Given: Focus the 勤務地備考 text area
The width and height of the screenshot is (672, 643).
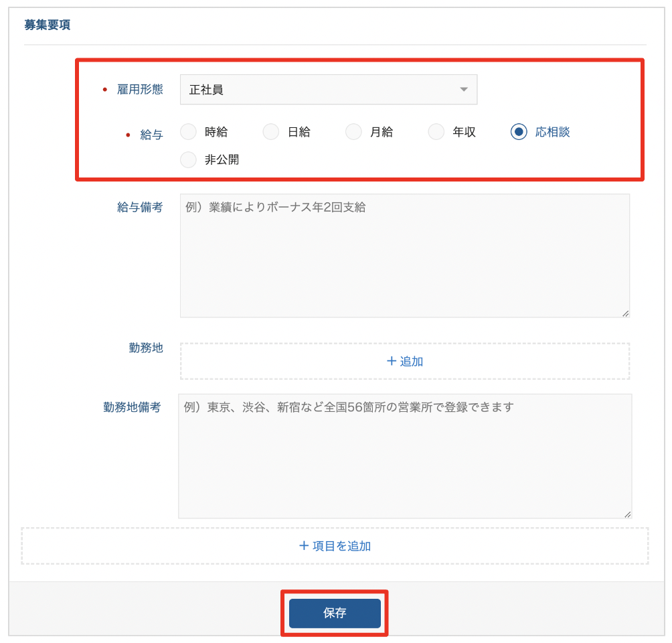Looking at the screenshot, I should point(404,455).
